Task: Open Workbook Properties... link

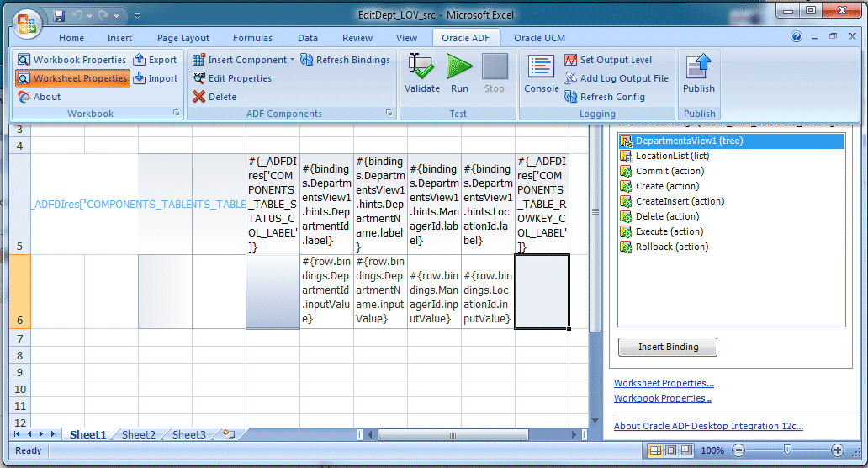Action: pos(663,398)
